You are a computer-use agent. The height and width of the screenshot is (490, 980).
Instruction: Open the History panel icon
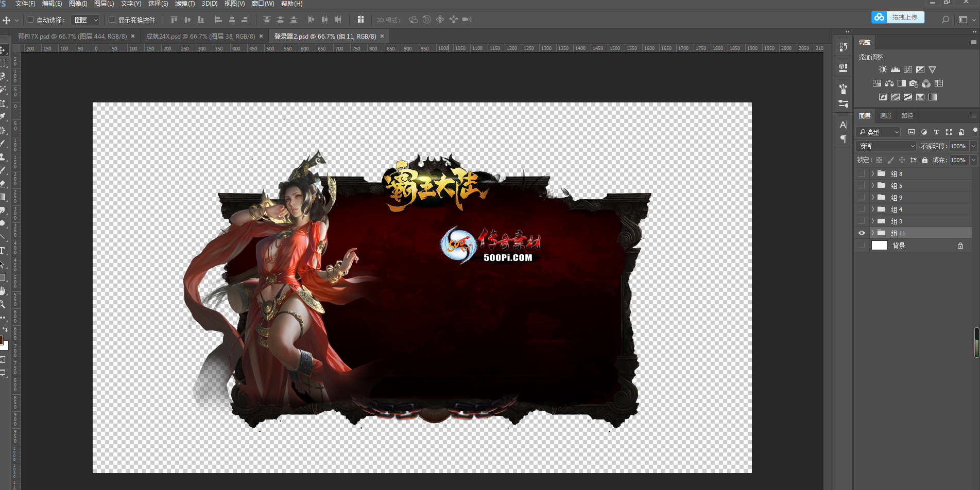[x=843, y=47]
